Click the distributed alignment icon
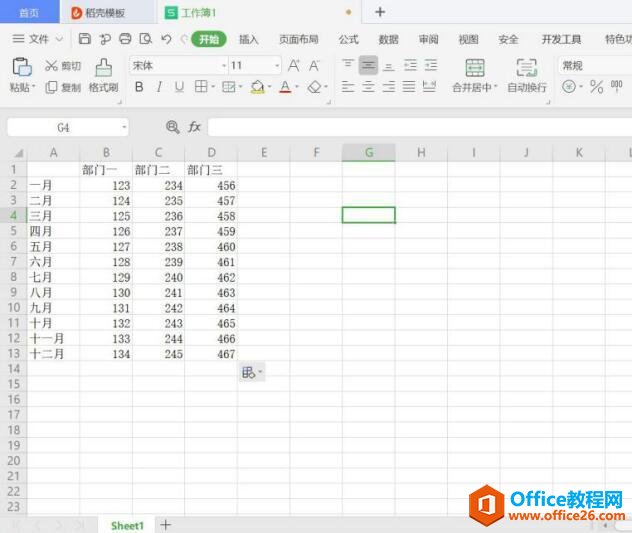The height and width of the screenshot is (533, 632). coord(429,87)
